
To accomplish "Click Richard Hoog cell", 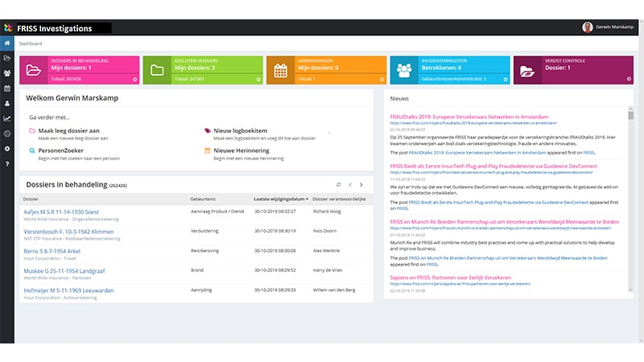I will coord(327,212).
